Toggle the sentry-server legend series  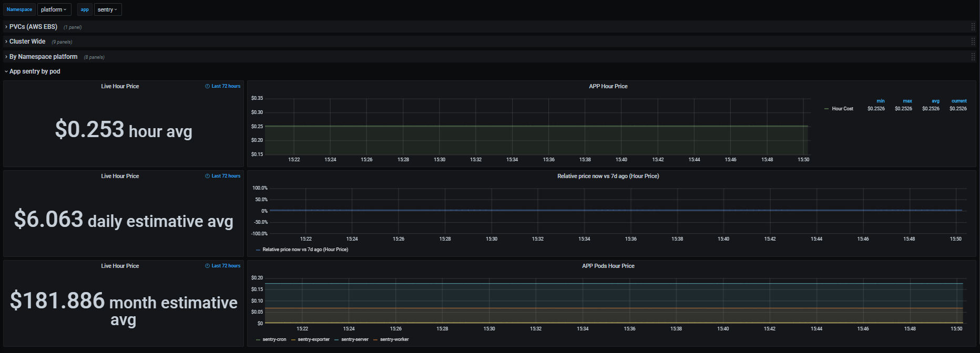[355, 339]
